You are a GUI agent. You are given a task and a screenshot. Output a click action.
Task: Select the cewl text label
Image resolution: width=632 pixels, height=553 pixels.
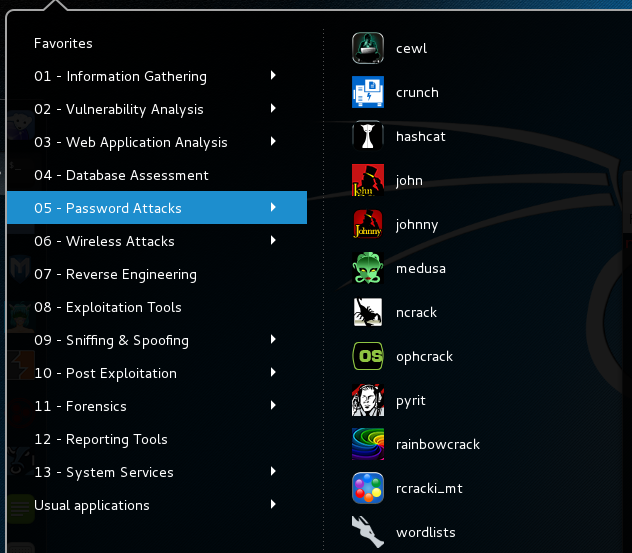tap(411, 48)
